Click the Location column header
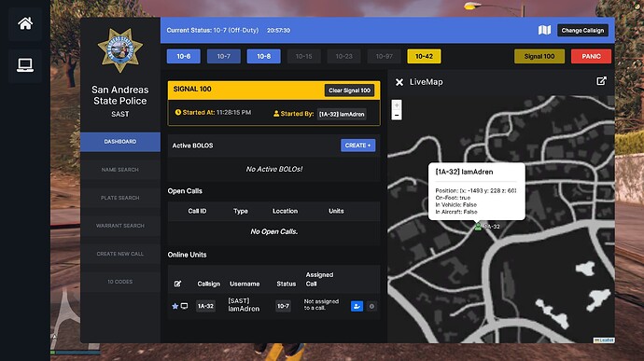Viewport: 644px width, 361px height. click(x=285, y=211)
